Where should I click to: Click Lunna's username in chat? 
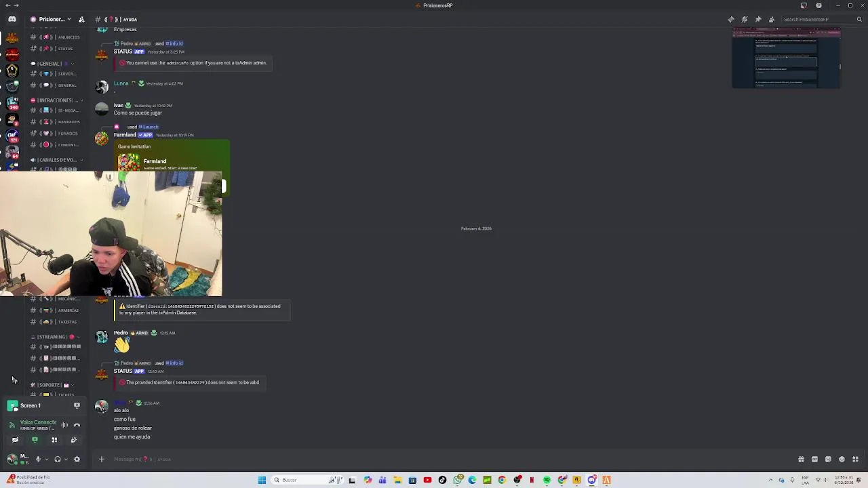(121, 83)
